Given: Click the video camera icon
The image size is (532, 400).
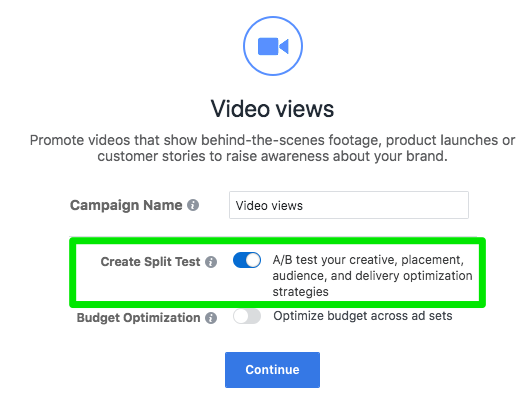Looking at the screenshot, I should tap(273, 46).
